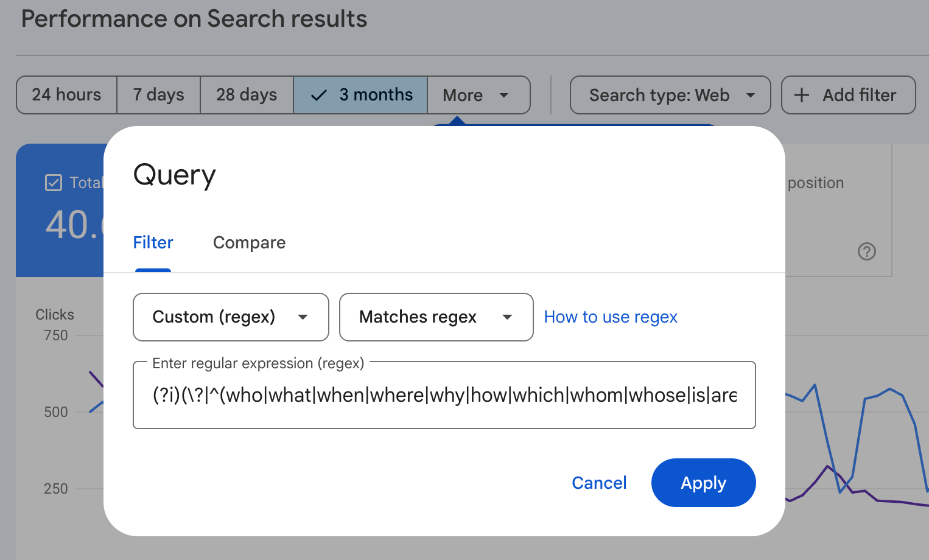The width and height of the screenshot is (929, 560).
Task: Toggle the Total clicks checkbox
Action: point(54,182)
